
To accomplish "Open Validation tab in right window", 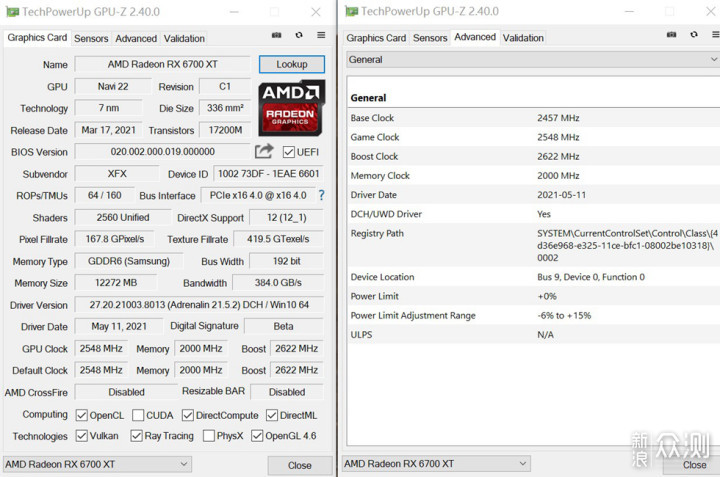I will [523, 38].
